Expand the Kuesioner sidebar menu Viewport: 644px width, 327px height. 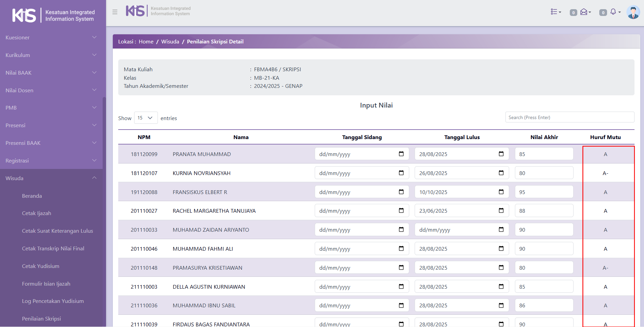point(51,38)
